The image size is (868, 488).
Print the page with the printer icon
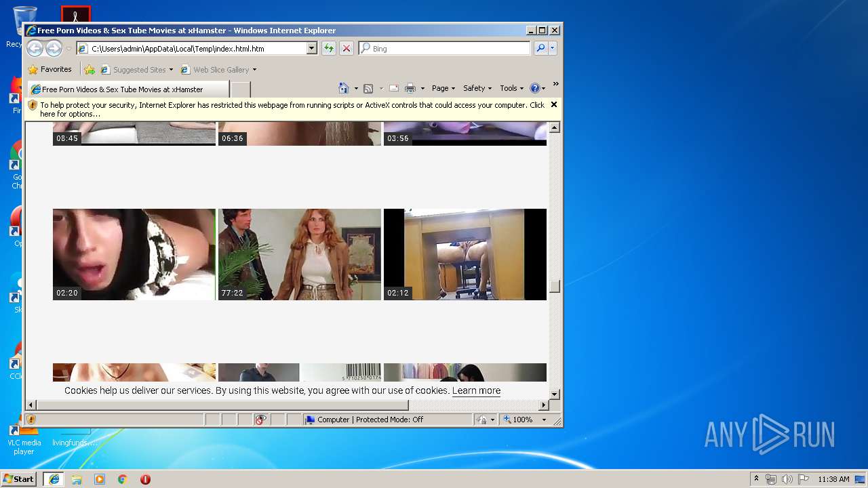[x=410, y=88]
